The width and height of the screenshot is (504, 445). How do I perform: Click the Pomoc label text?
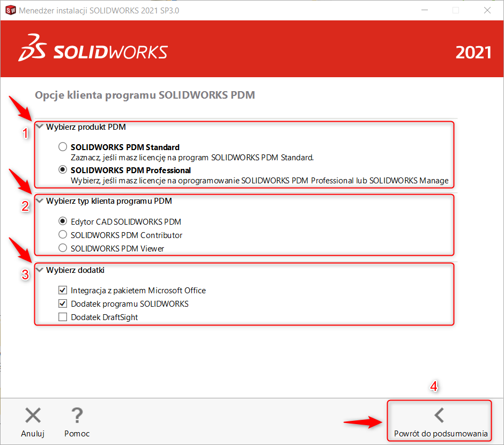click(77, 433)
